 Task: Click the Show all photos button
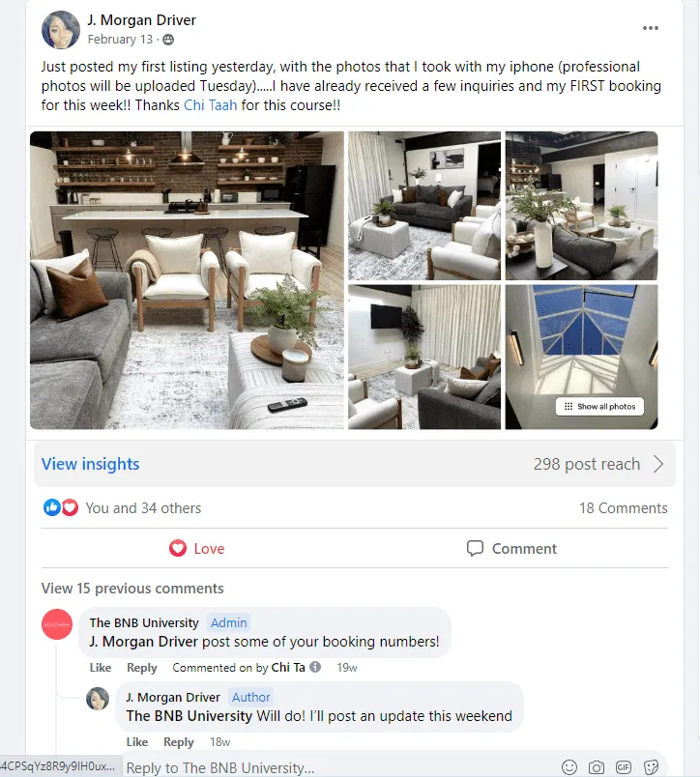599,406
